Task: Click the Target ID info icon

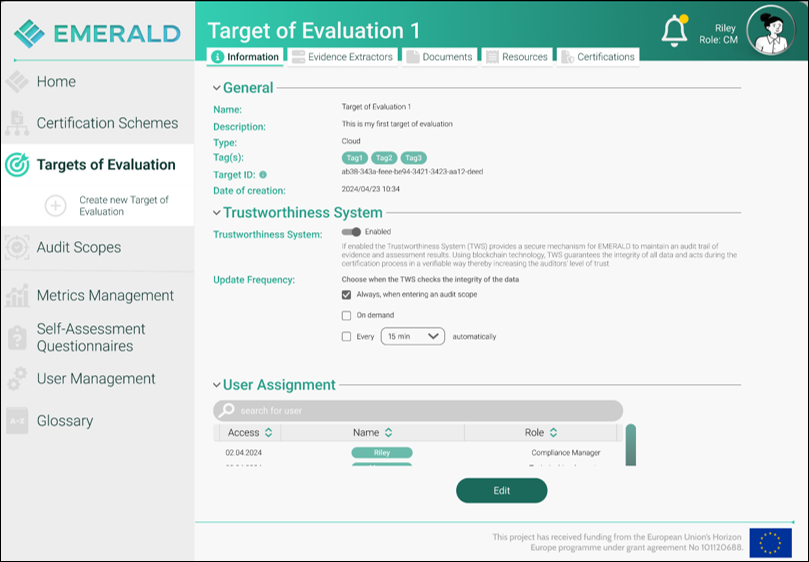Action: tap(263, 174)
